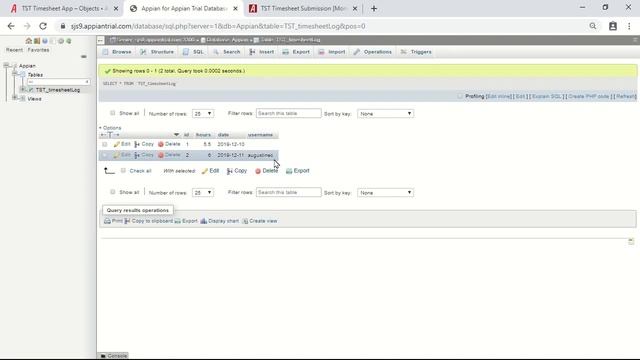This screenshot has width=640, height=360.
Task: Tick the Check all checkbox
Action: point(123,171)
